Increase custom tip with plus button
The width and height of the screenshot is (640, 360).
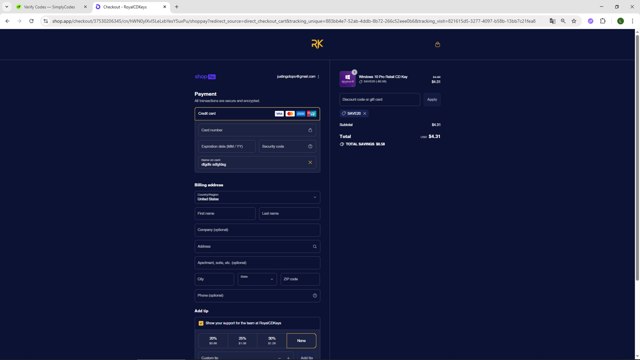(x=288, y=358)
